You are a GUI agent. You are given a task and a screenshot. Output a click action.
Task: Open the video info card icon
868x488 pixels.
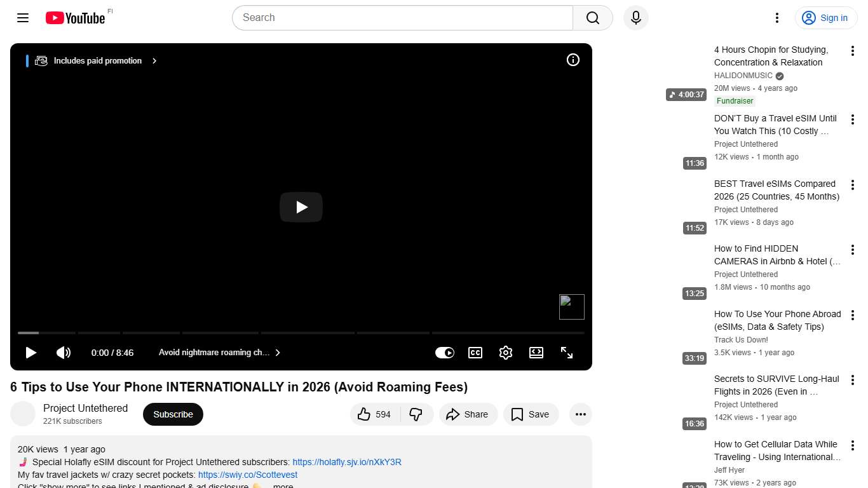pos(573,60)
